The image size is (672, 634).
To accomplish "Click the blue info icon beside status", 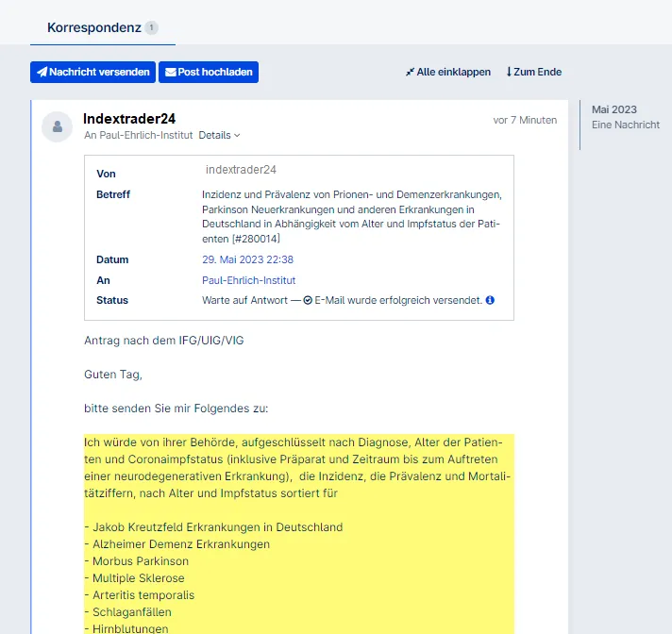I will pos(490,300).
